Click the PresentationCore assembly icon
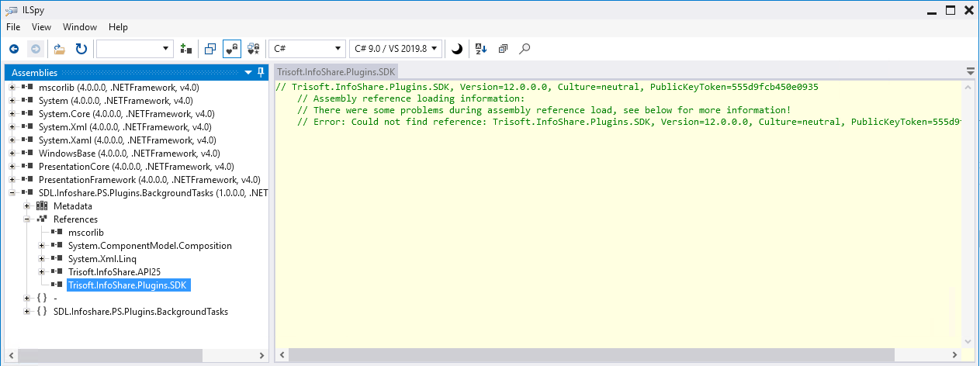The width and height of the screenshot is (980, 366). [27, 166]
